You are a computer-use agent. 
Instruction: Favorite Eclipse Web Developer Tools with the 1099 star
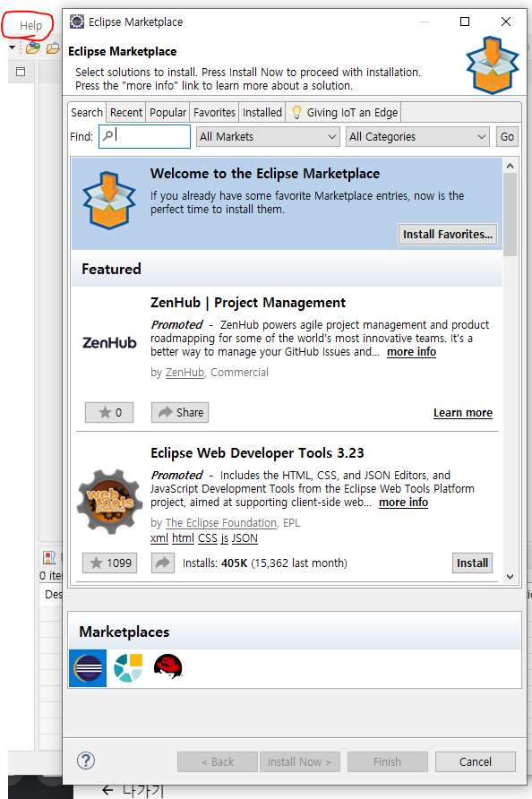(x=110, y=563)
